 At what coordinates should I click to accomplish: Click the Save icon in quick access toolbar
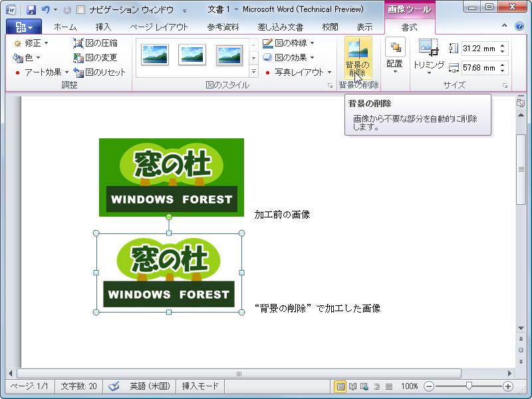[x=31, y=10]
